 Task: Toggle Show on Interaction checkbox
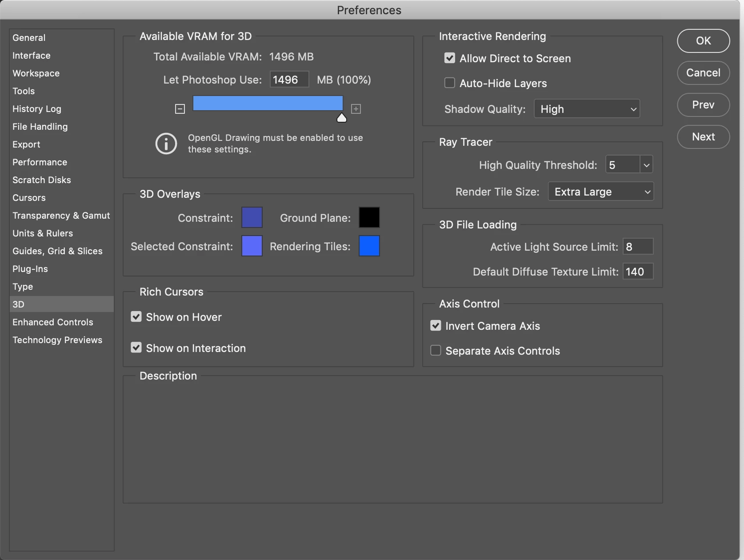(x=136, y=348)
